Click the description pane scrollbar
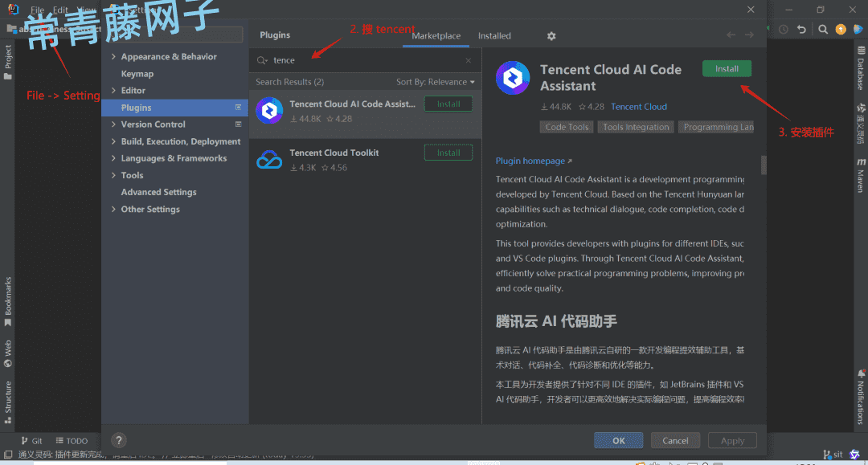 tap(764, 165)
